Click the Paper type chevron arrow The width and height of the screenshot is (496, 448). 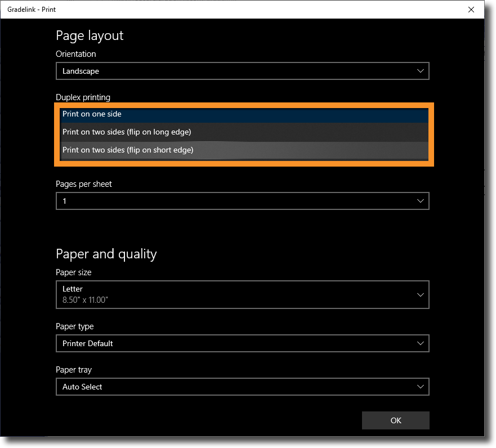point(420,343)
